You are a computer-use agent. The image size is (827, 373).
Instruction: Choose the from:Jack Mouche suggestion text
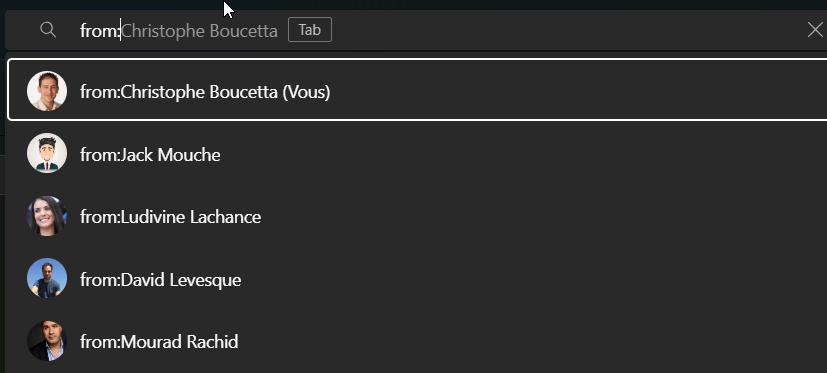click(x=150, y=155)
